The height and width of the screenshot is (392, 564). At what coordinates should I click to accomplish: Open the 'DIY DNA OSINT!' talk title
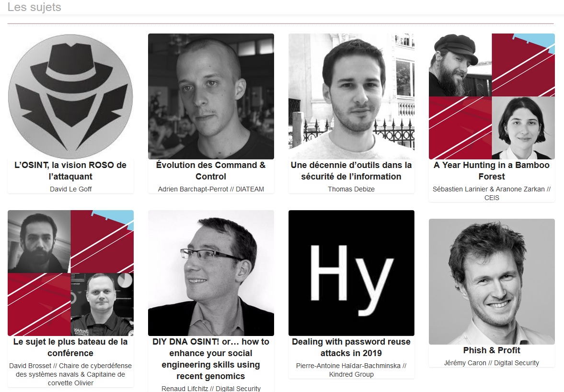pos(211,359)
